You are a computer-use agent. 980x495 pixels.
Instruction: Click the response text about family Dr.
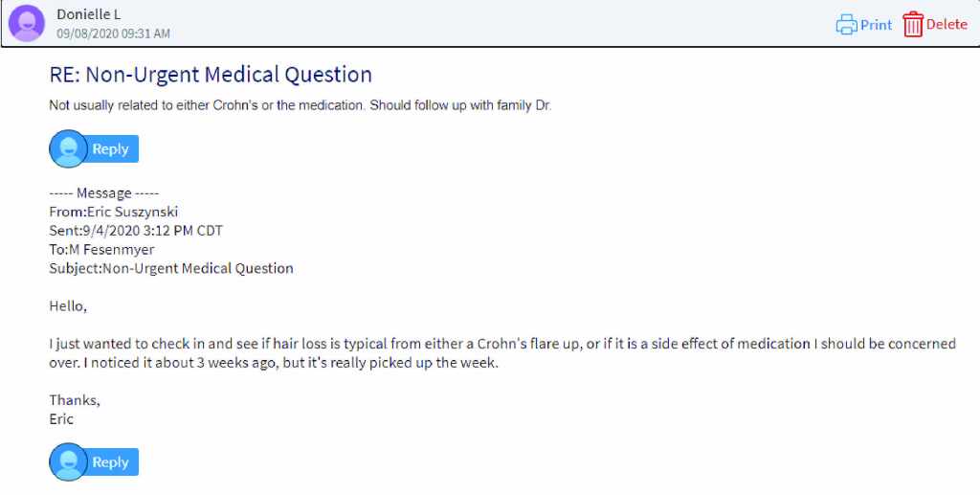coord(301,105)
